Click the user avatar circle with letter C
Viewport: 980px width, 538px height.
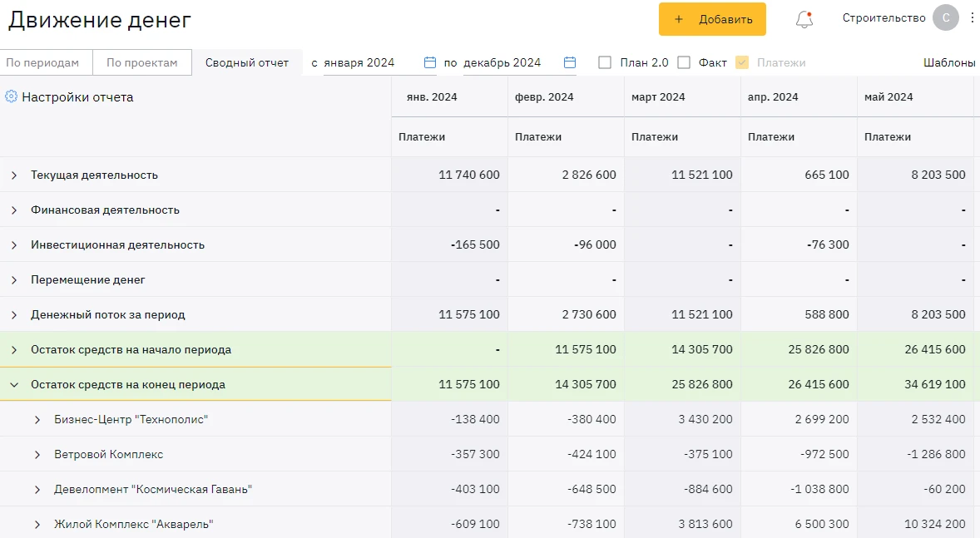pos(946,17)
